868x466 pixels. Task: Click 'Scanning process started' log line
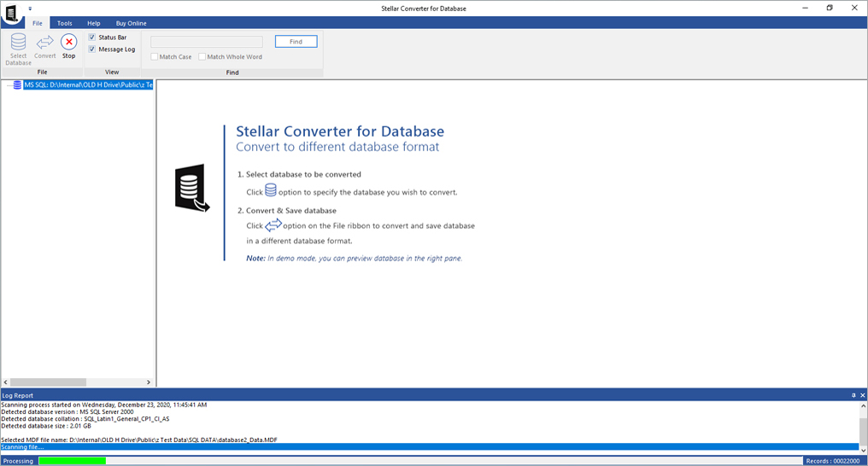pos(104,405)
